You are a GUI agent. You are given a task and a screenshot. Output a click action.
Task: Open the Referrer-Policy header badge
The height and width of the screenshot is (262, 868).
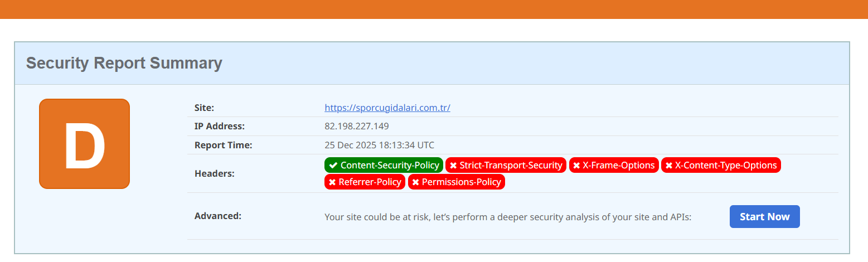click(370, 182)
